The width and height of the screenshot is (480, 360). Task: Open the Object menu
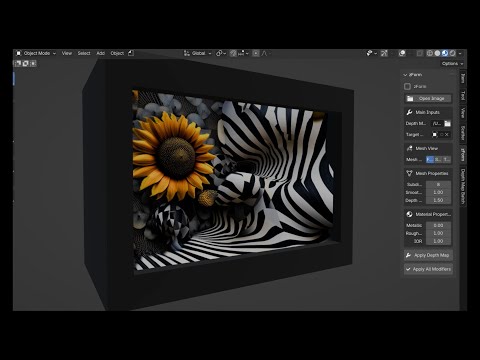[117, 53]
